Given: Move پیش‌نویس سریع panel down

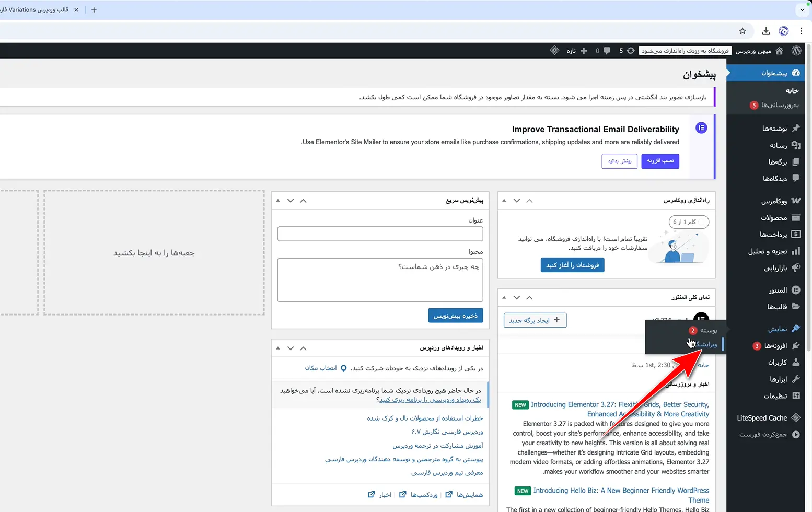Looking at the screenshot, I should 291,201.
